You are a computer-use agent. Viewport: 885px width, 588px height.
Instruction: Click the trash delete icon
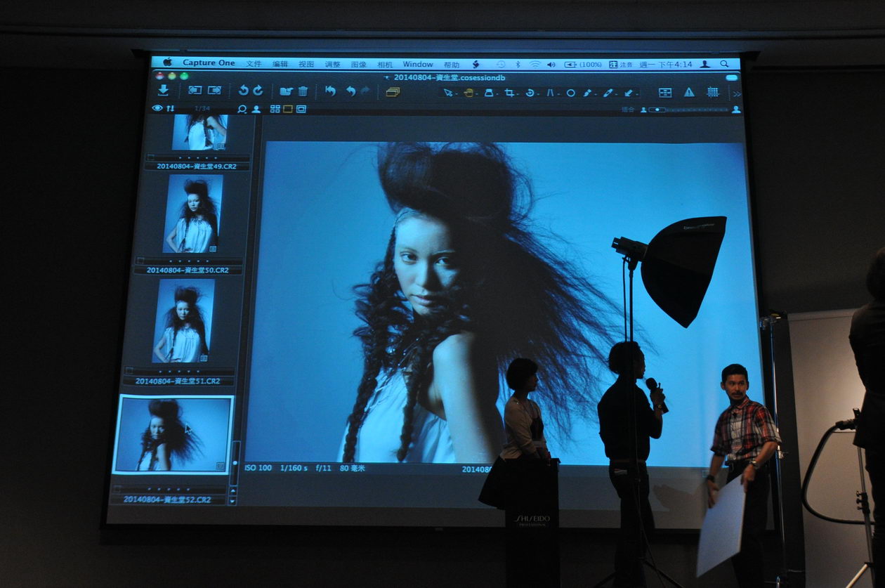point(303,91)
